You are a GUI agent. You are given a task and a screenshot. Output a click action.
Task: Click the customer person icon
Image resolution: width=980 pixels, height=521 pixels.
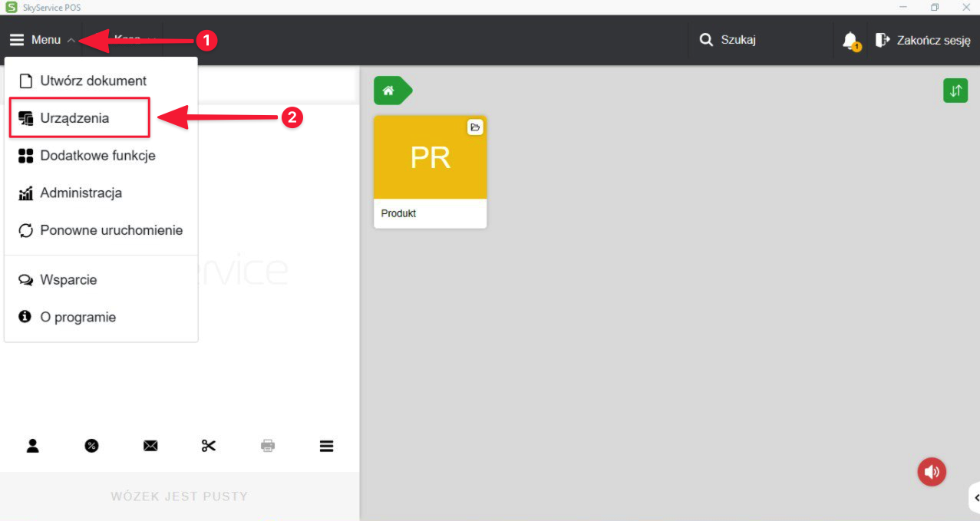[32, 446]
